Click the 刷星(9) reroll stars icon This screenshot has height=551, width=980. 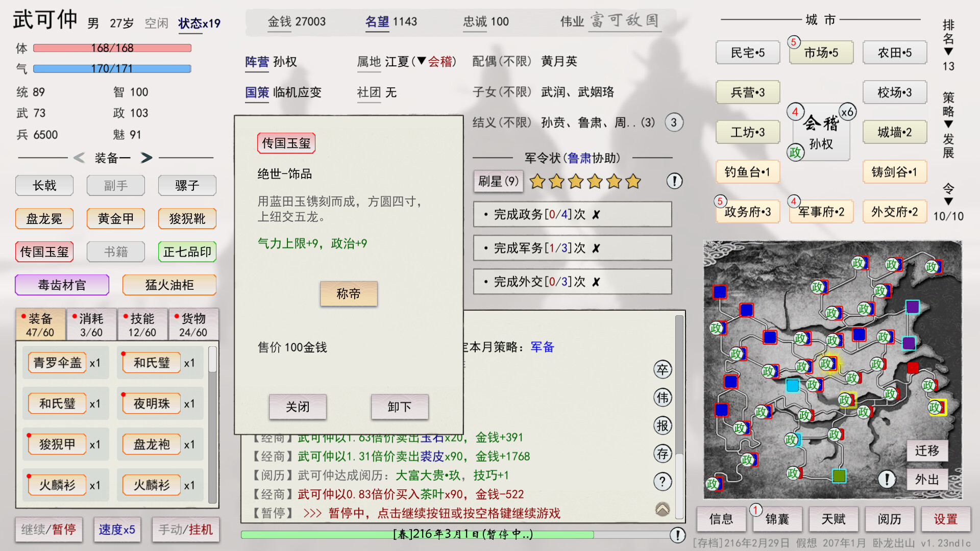(x=498, y=181)
